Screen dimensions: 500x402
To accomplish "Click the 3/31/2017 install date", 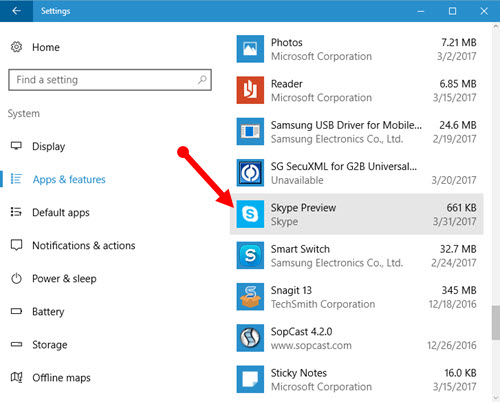I will coord(454,221).
